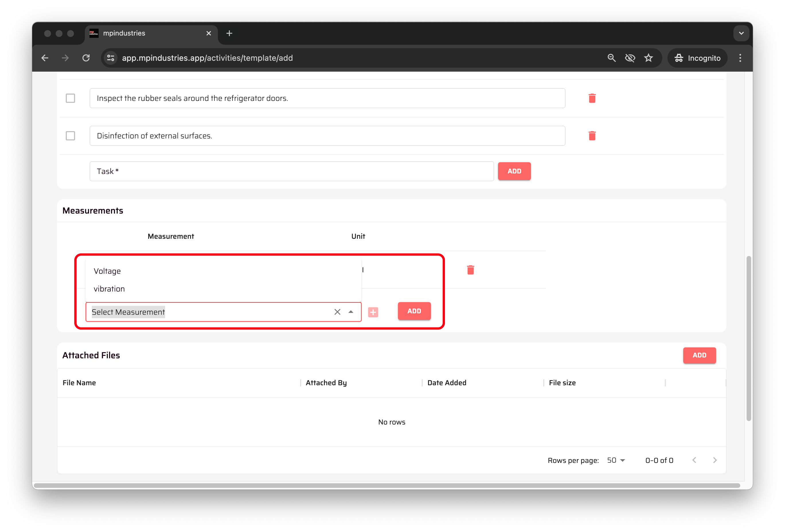The image size is (785, 532).
Task: Clear the Select Measurement field
Action: pos(337,312)
